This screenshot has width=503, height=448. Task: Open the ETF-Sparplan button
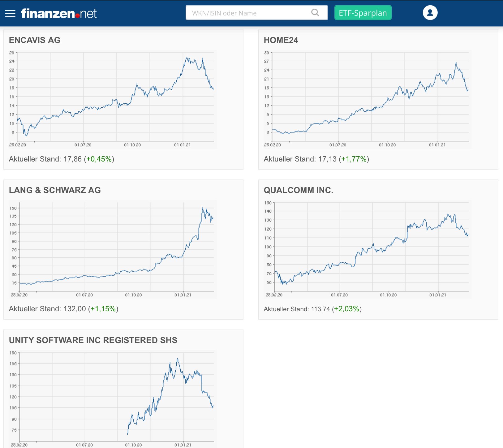363,13
